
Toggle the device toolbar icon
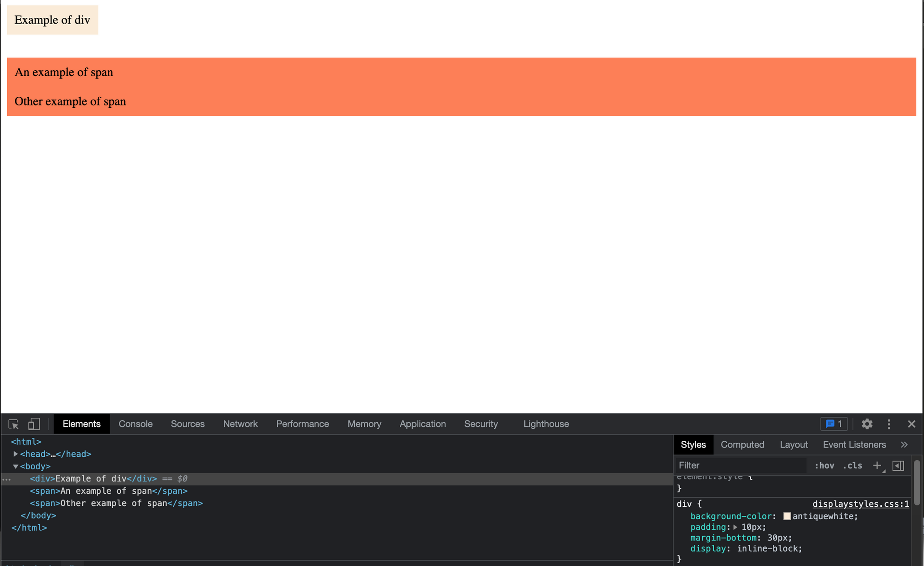(x=34, y=424)
